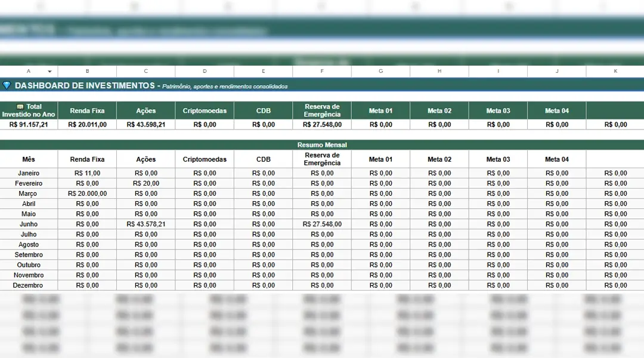Viewport: 644px width, 358px height.
Task: Select the Julho row label
Action: [29, 234]
